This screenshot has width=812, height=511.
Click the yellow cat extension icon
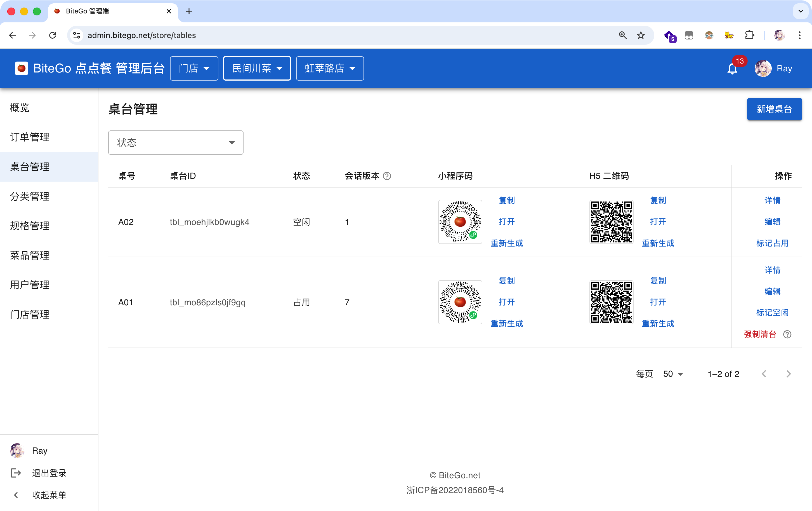pos(729,35)
